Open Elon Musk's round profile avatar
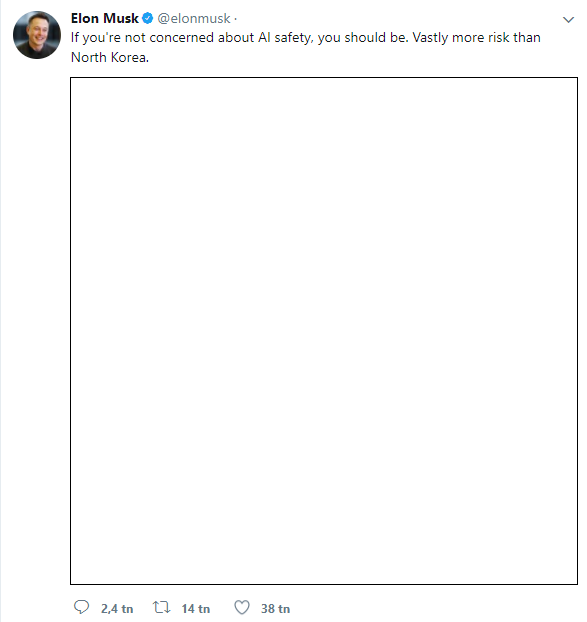Image resolution: width=587 pixels, height=622 pixels. [37, 35]
